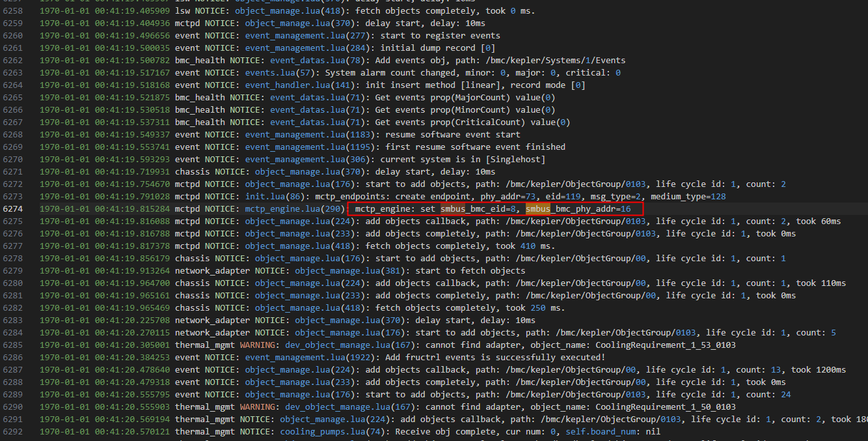The width and height of the screenshot is (868, 441).
Task: Select the WARNING label on line 6285
Action: [260, 345]
